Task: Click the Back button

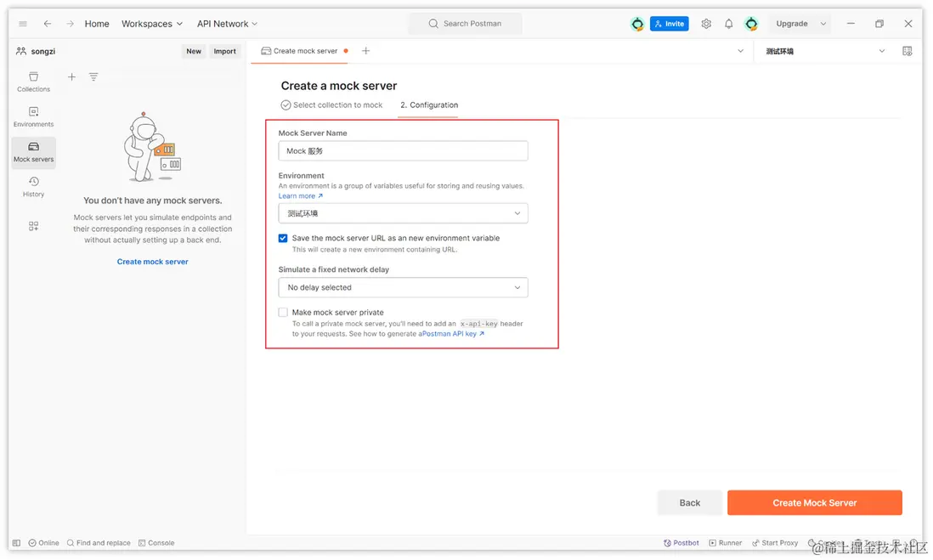Action: point(690,503)
